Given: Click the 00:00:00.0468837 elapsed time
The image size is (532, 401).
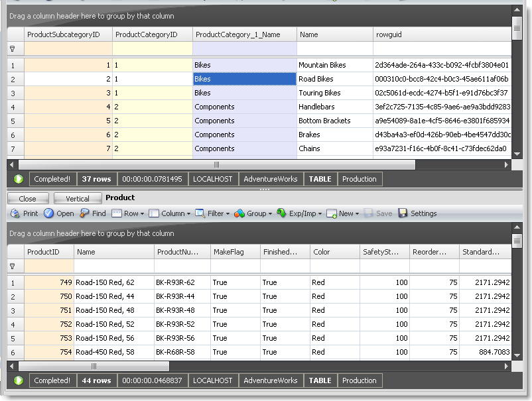Looking at the screenshot, I should click(153, 380).
